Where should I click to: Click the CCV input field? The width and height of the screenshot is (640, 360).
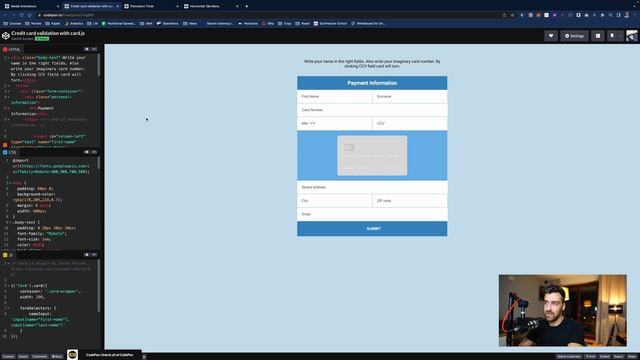click(x=410, y=123)
